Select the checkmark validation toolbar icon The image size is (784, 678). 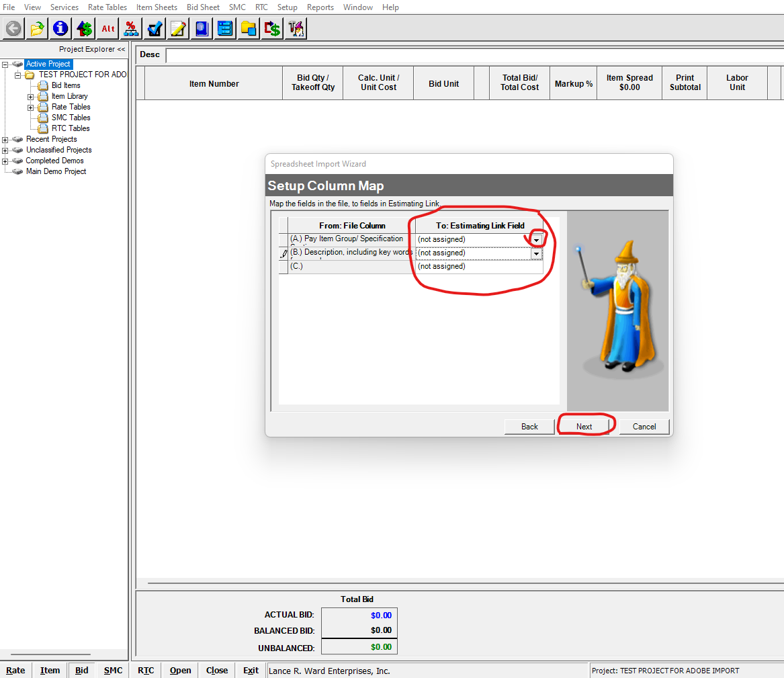pos(155,28)
